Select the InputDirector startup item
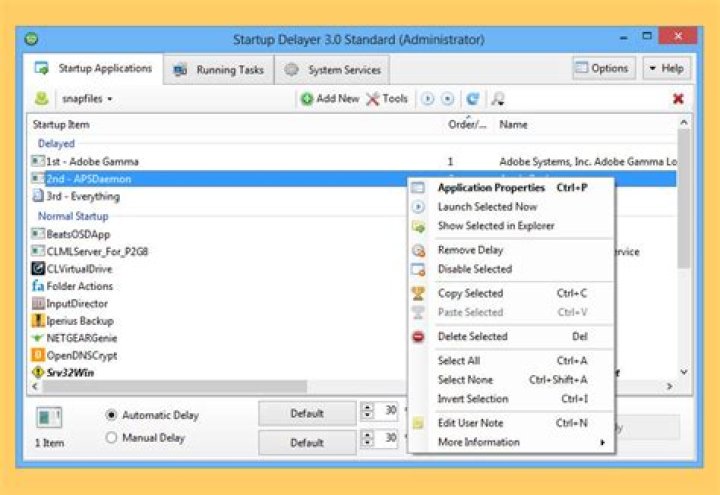This screenshot has height=495, width=720. coord(69,303)
